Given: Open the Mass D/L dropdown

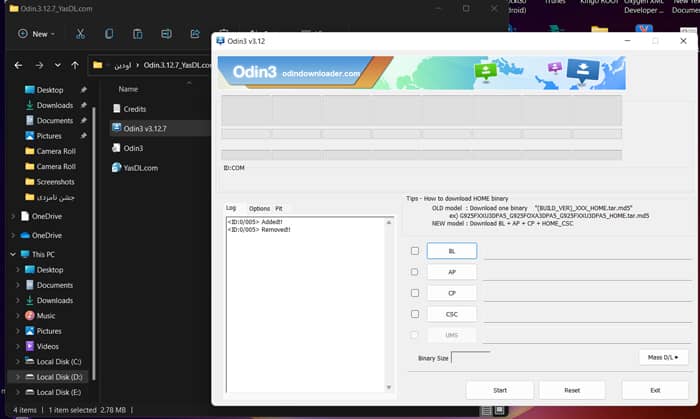Looking at the screenshot, I should (663, 357).
